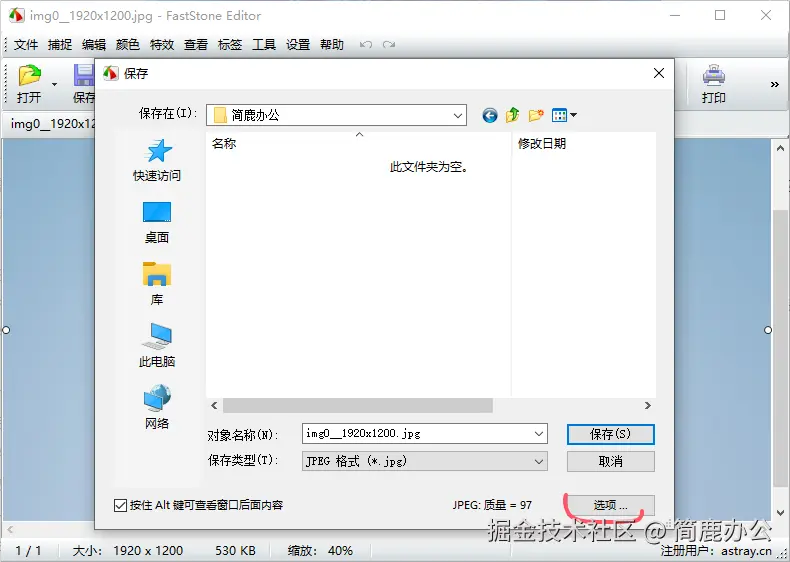Create a new folder icon

point(536,115)
